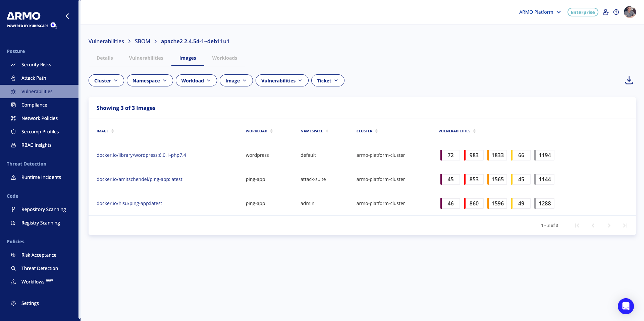
Task: Switch to the Vulnerabilities tab
Action: tap(146, 58)
